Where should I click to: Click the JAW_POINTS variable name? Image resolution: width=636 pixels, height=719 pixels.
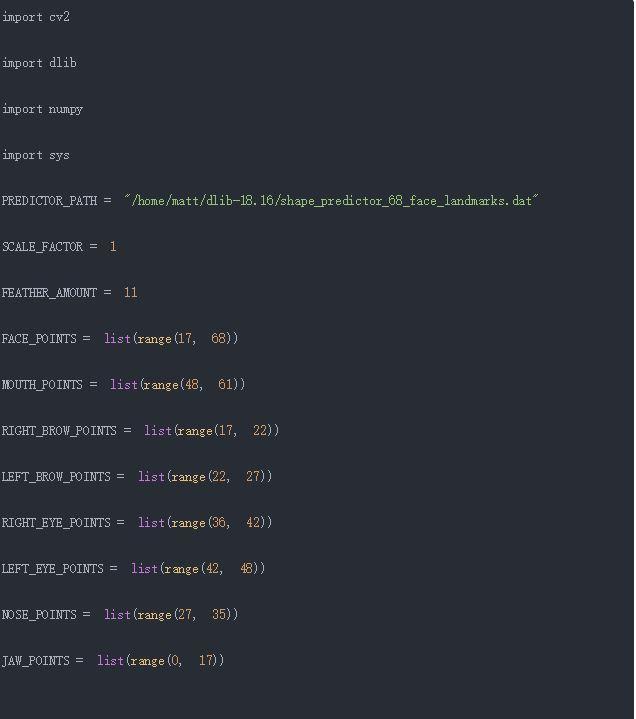36,661
